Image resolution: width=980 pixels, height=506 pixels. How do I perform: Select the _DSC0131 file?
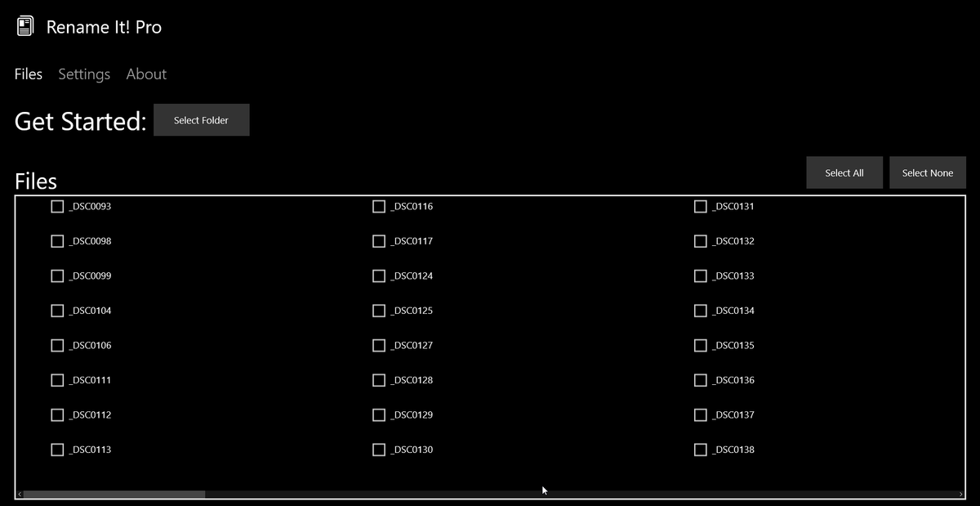[x=700, y=206]
